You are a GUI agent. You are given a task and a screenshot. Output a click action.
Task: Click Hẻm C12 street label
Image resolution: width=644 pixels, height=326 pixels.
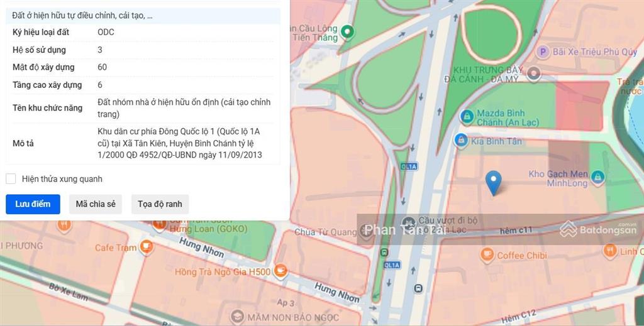519,316
